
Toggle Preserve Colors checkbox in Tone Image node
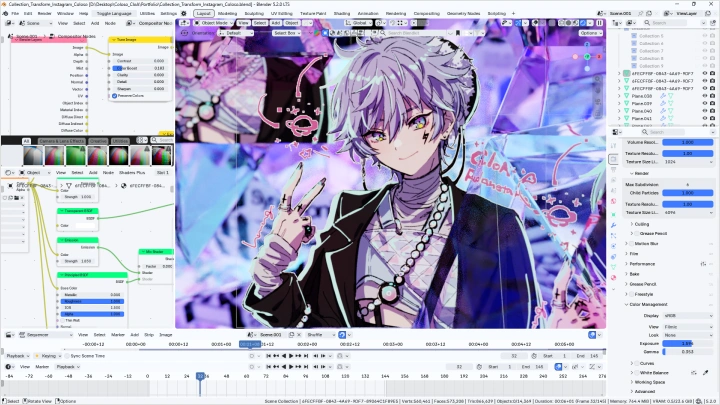tap(114, 96)
